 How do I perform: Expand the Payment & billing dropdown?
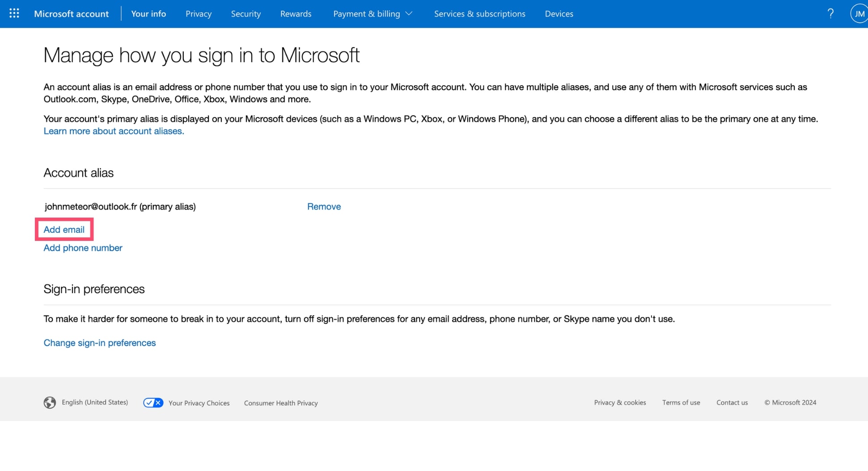pos(373,14)
